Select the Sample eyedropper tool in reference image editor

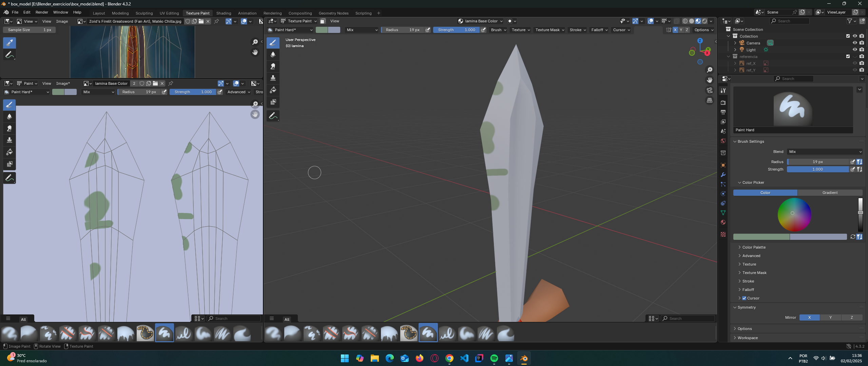9,43
